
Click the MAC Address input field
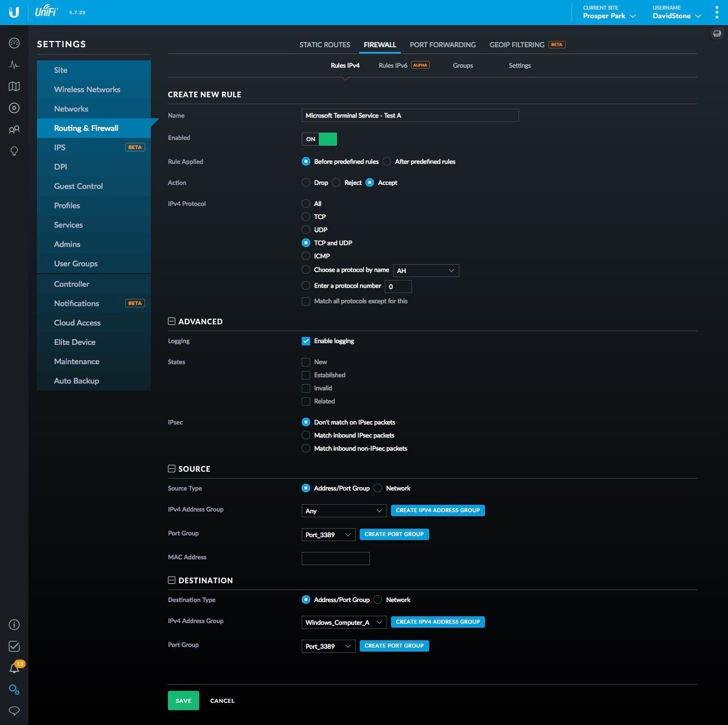[335, 558]
